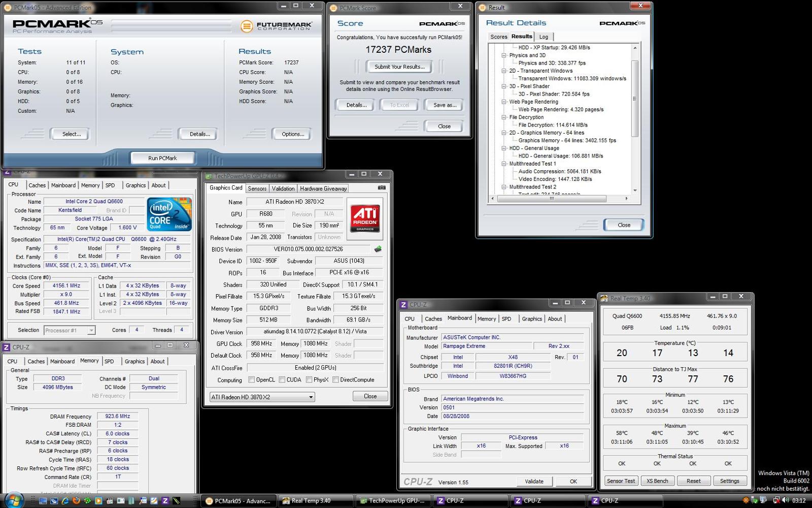812x508 pixels.
Task: Switch to Log tab in Result Details
Action: [544, 37]
